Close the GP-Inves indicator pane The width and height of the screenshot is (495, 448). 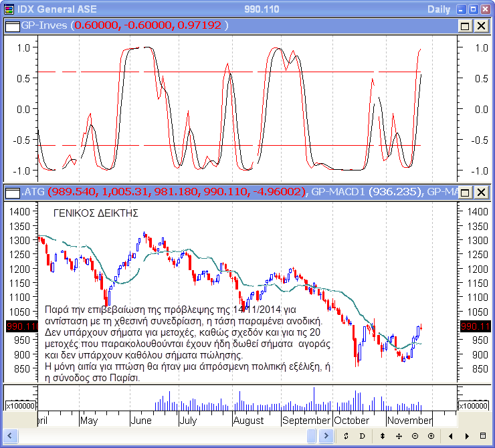pos(481,25)
